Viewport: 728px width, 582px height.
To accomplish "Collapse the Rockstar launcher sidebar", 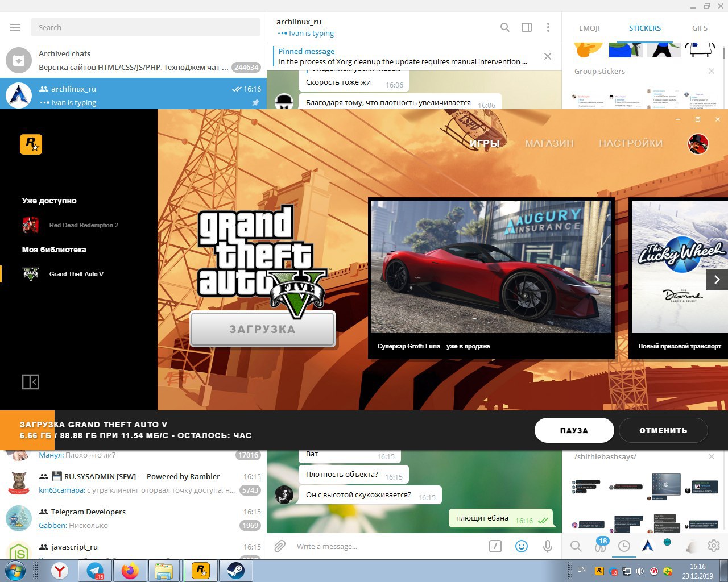I will tap(31, 382).
